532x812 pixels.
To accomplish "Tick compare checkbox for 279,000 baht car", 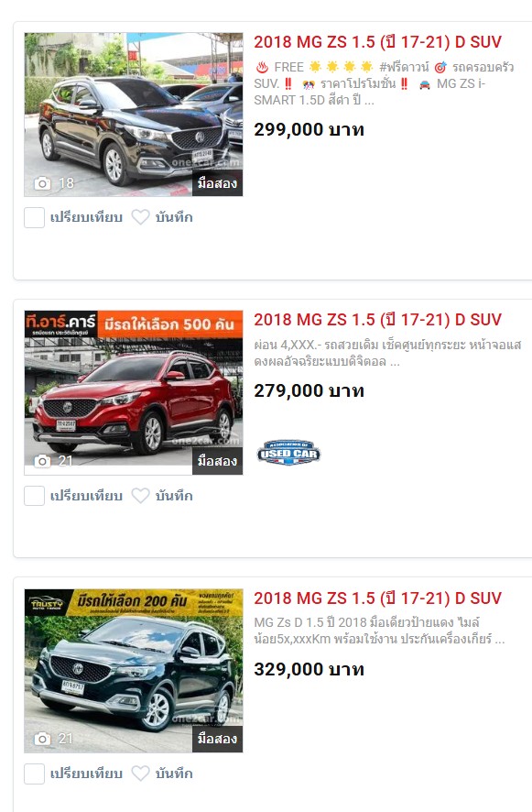I will click(x=34, y=496).
